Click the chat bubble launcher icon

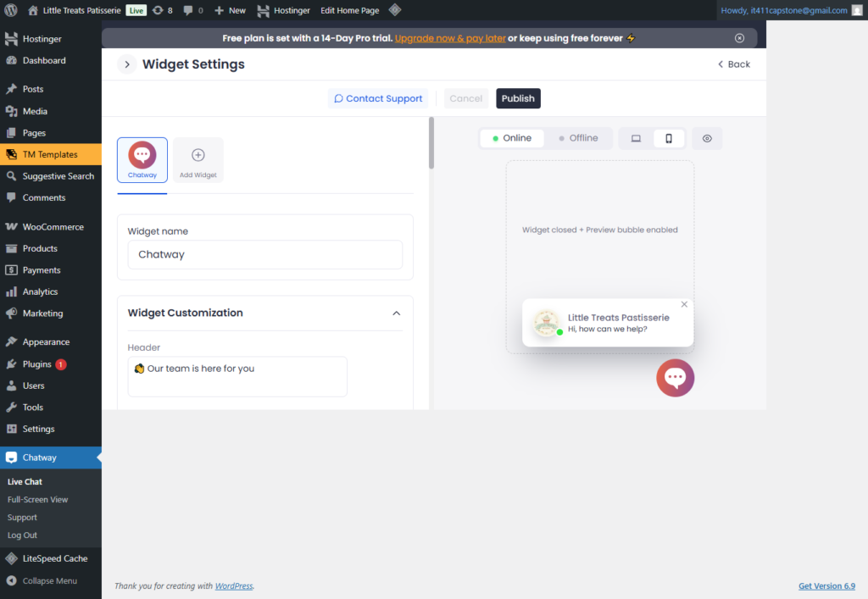[x=675, y=379]
